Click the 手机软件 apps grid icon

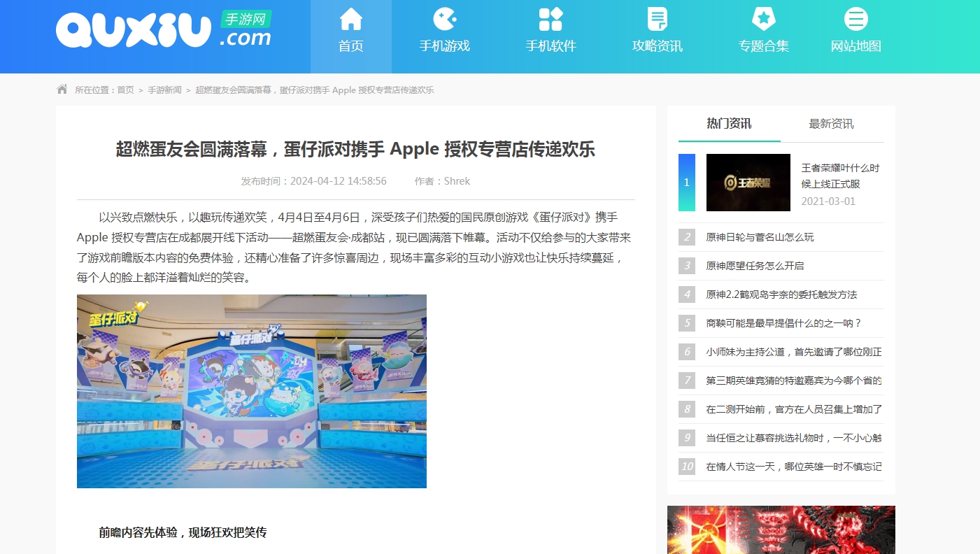[551, 19]
